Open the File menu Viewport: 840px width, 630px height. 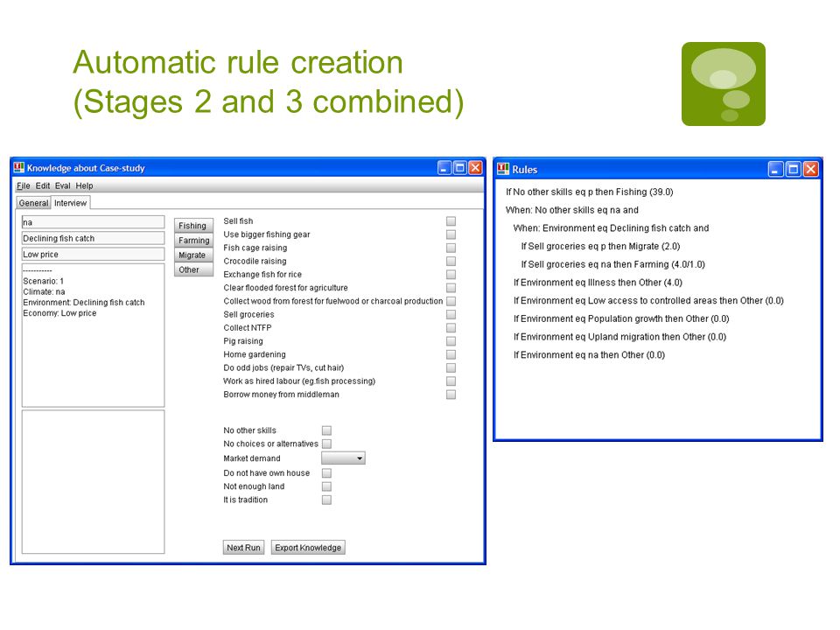pos(23,185)
